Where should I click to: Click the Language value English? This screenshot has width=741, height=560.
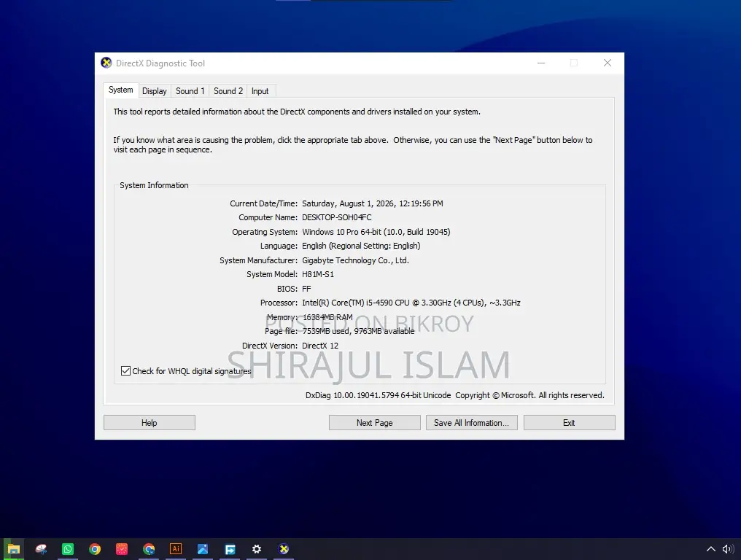(x=361, y=246)
